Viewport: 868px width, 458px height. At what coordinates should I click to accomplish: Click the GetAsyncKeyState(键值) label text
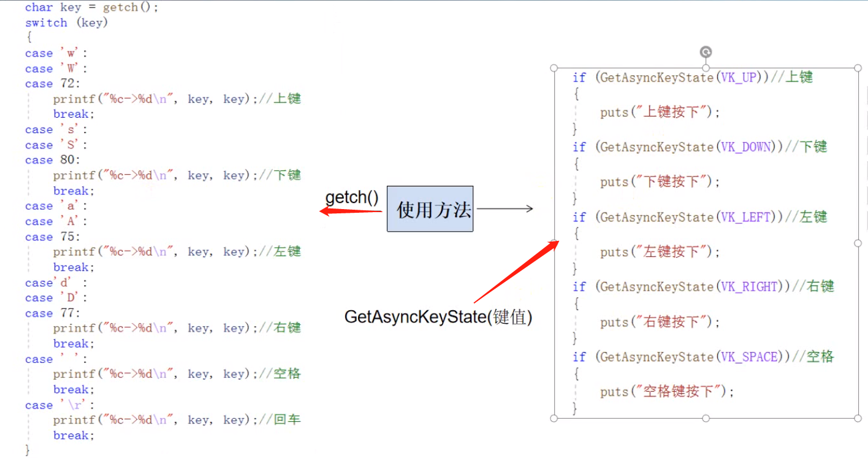438,317
